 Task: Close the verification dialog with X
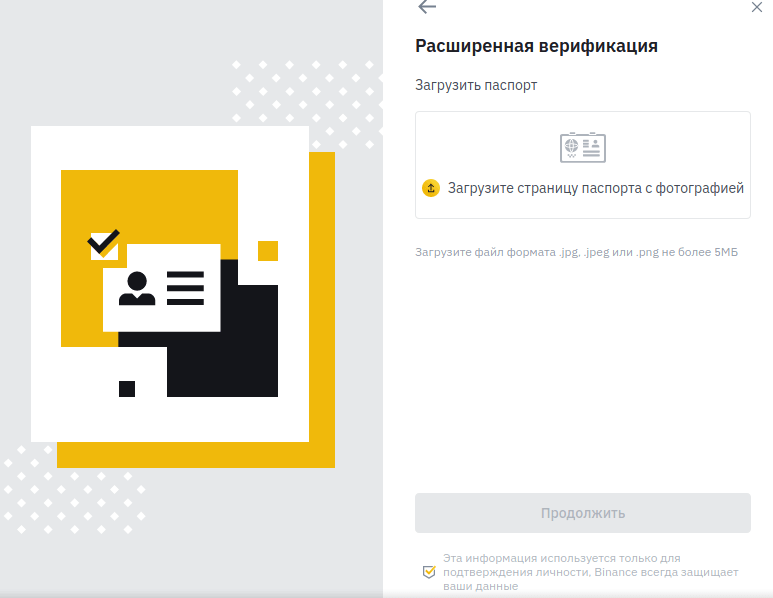pyautogui.click(x=757, y=7)
